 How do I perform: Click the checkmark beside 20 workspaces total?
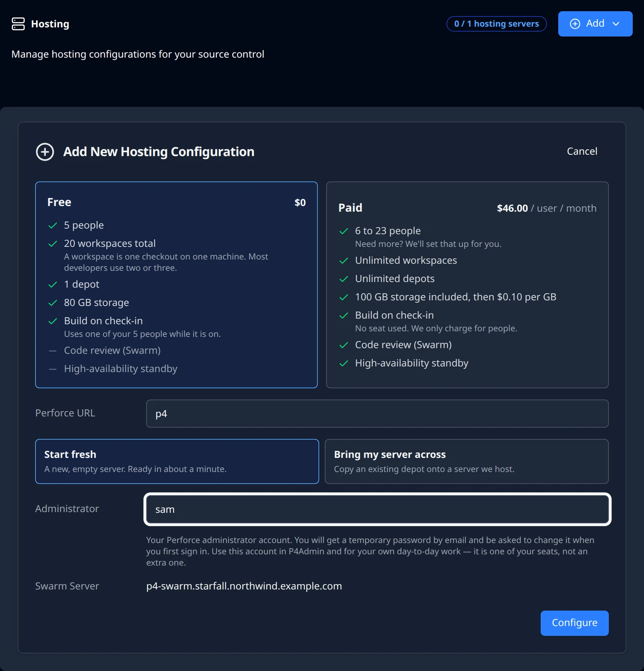(53, 244)
